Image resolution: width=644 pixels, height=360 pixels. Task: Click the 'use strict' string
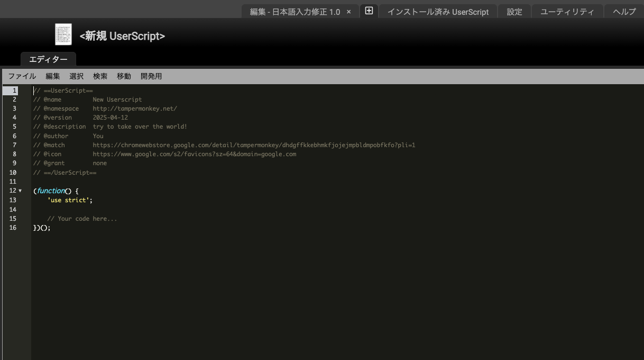coord(68,200)
